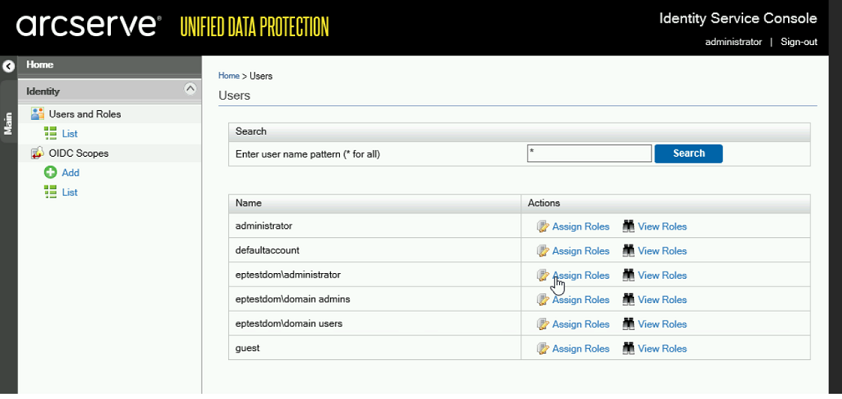This screenshot has height=399, width=842.
Task: Click the Users and Roles people icon
Action: tap(37, 114)
